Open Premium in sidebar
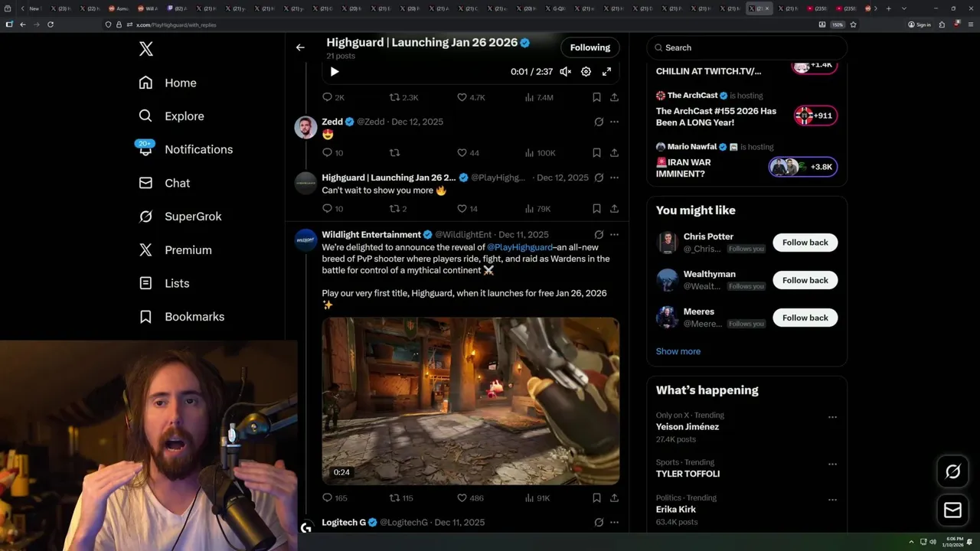Screen dimensions: 980x551 click(175, 250)
